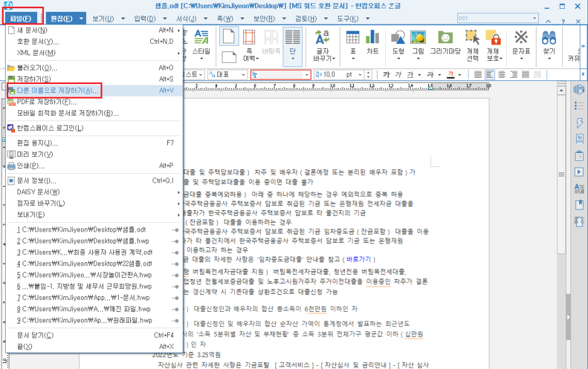This screenshot has height=369, width=588.
Task: Choose 저장하기 save menu item
Action: 94,79
